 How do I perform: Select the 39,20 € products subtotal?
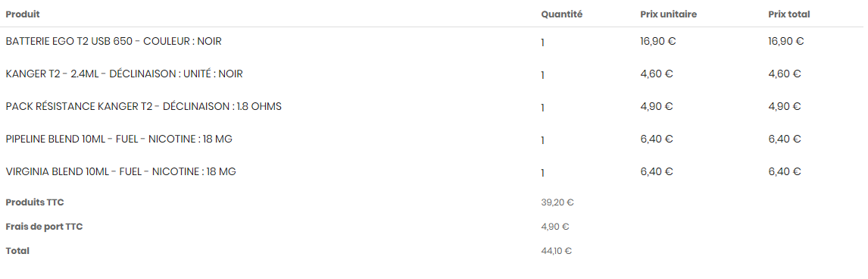(x=557, y=202)
